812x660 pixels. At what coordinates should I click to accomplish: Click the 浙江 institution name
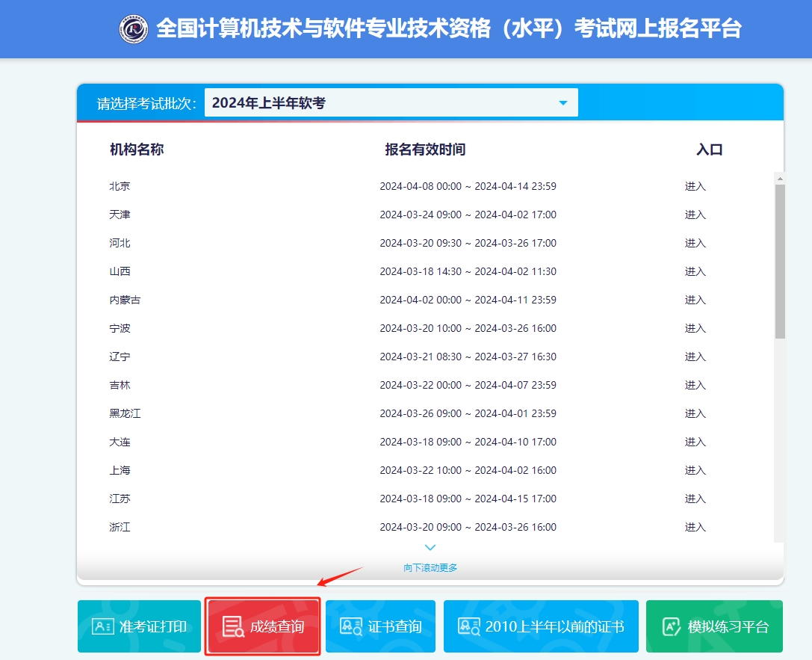[x=120, y=528]
